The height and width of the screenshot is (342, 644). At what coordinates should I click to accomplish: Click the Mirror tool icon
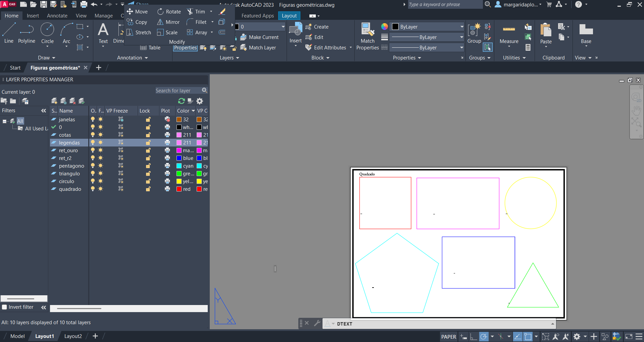[x=160, y=22]
